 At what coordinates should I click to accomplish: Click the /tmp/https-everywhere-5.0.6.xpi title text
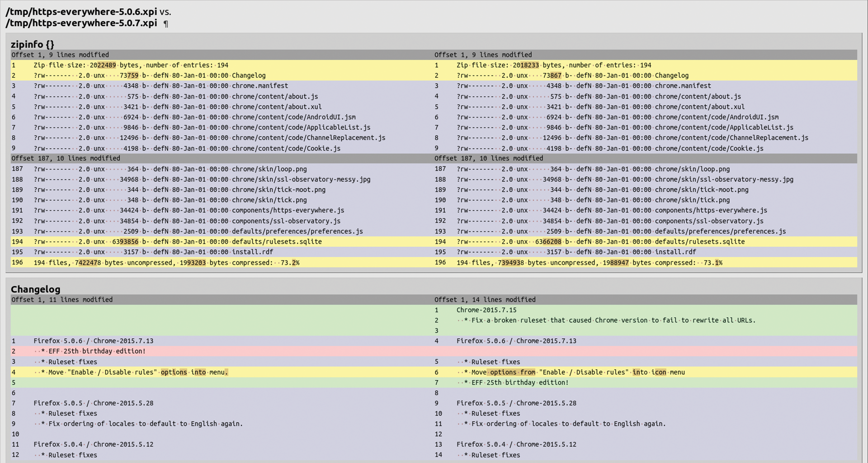81,12
